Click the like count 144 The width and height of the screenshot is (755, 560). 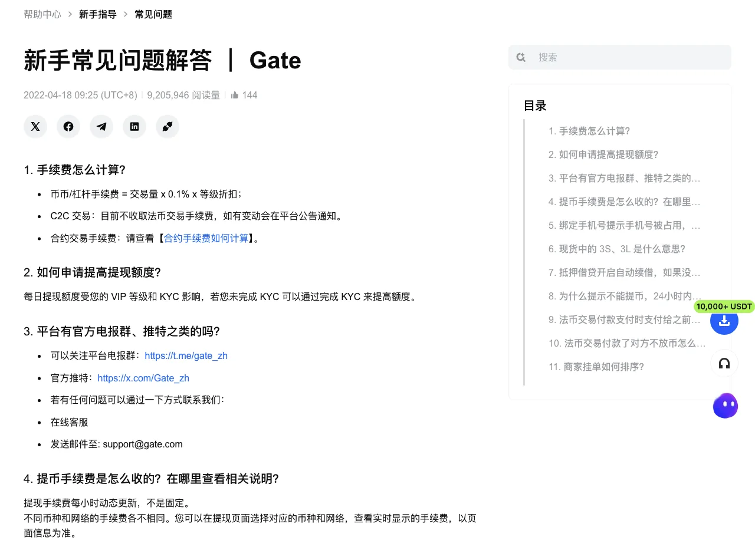click(x=250, y=95)
